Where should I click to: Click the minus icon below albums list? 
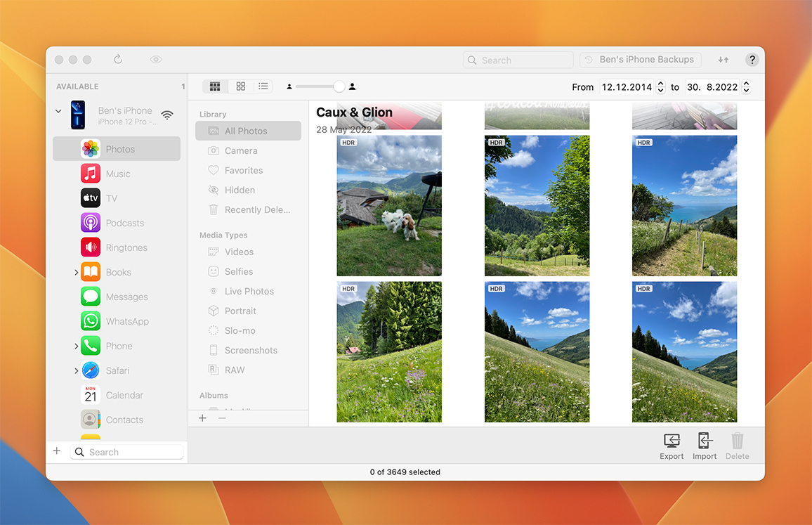coord(222,417)
